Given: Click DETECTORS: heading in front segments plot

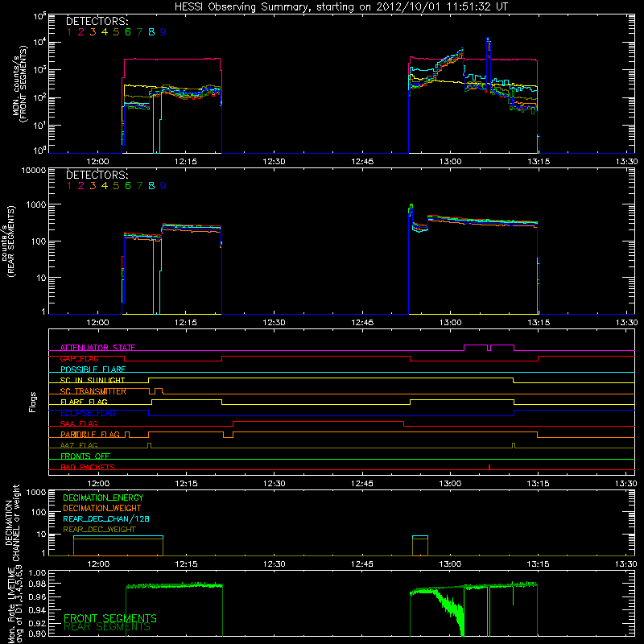Looking at the screenshot, I should pos(97,21).
